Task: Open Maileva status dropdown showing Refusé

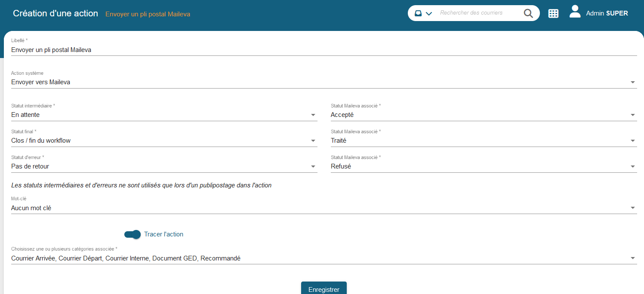Action: pos(484,166)
